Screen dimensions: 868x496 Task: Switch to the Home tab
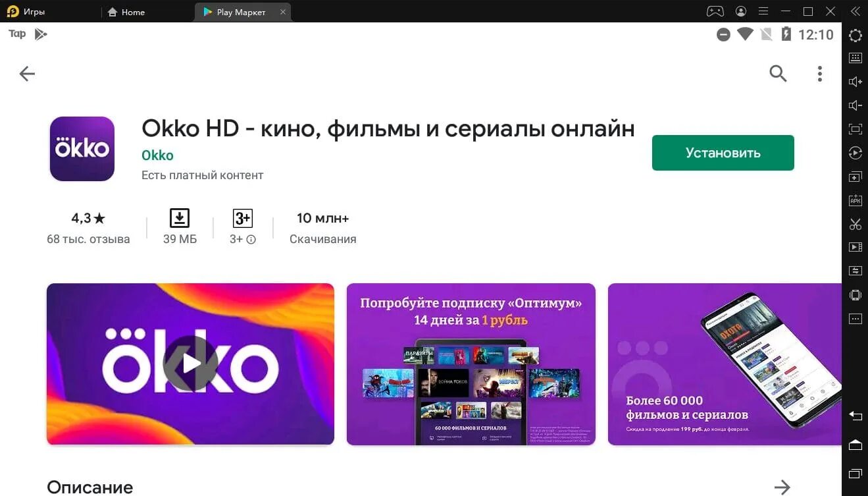(x=126, y=12)
